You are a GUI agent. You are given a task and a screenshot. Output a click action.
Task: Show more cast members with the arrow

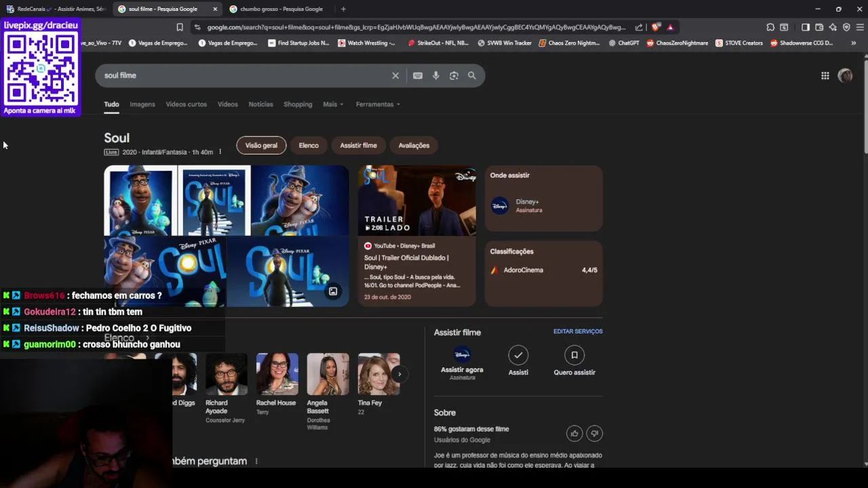tap(399, 374)
